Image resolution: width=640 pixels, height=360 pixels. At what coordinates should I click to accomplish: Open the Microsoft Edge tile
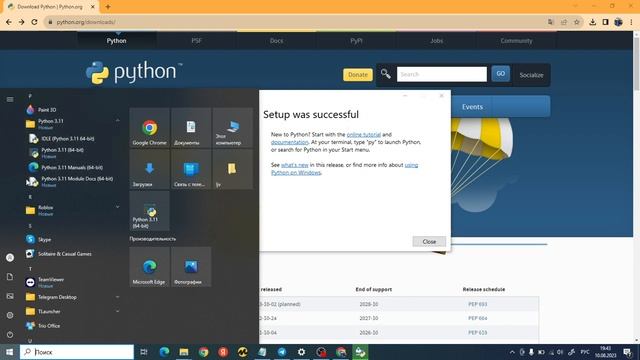pos(149,267)
